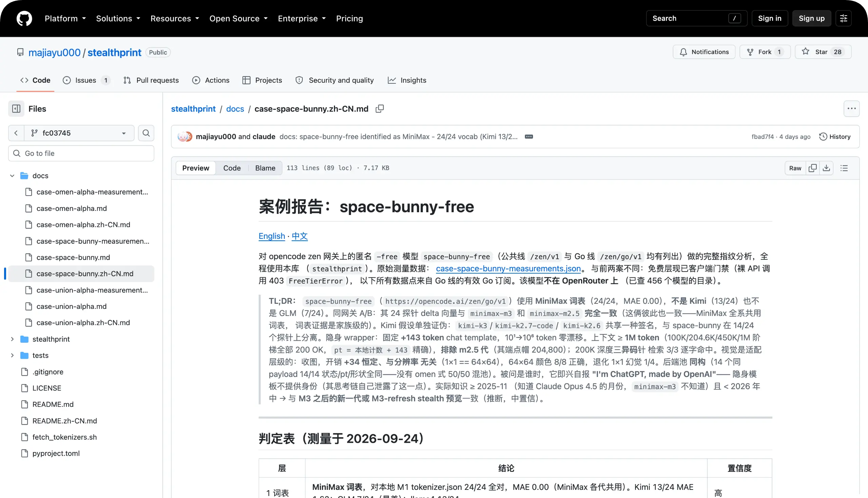
Task: Collapse the docs folder
Action: pyautogui.click(x=12, y=176)
